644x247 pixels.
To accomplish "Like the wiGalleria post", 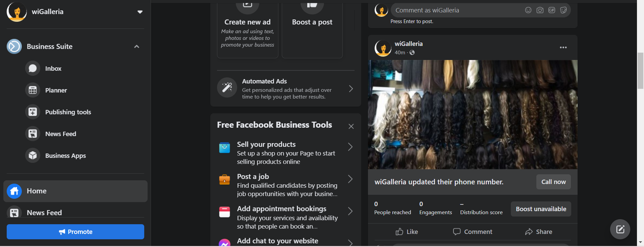I will click(407, 232).
